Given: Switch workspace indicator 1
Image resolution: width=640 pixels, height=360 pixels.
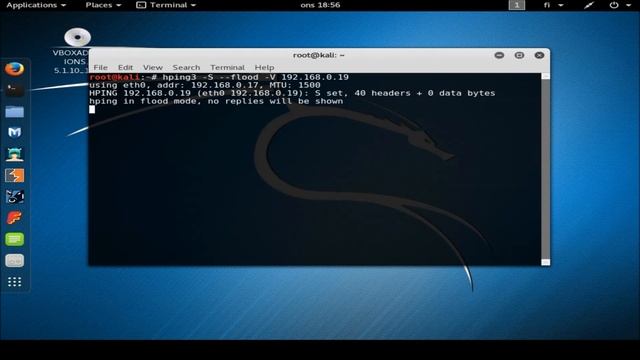Looking at the screenshot, I should 517,5.
